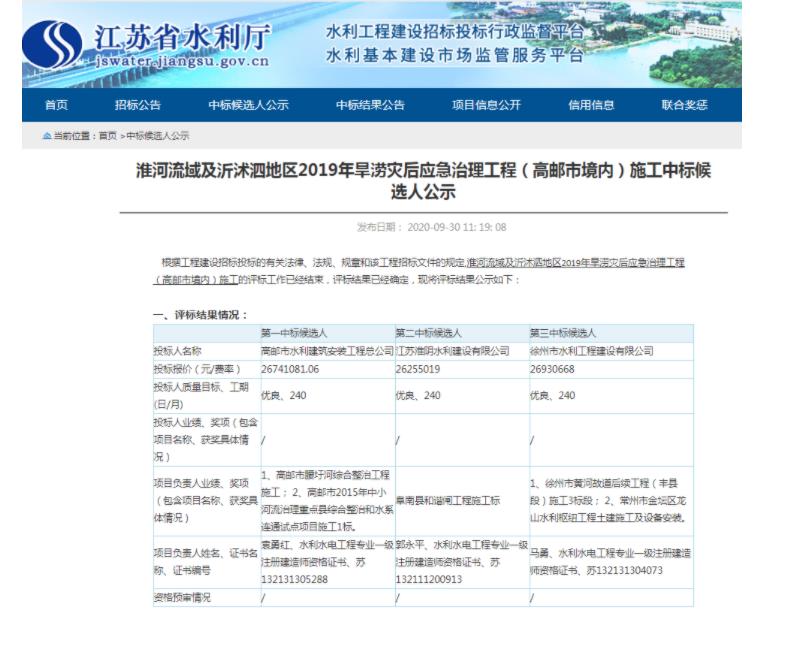Open the 首页 navigation menu item
This screenshot has height=645, width=795.
point(57,105)
